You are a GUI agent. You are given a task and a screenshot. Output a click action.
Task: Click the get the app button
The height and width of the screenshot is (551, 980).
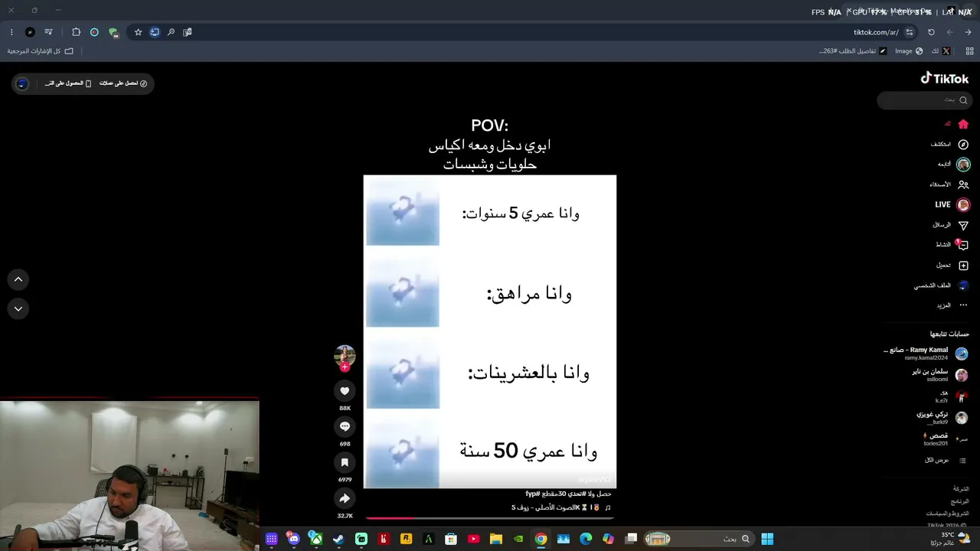point(68,83)
